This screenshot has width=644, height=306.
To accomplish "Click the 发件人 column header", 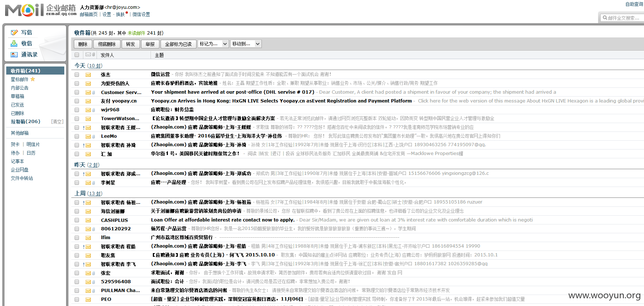I will tap(107, 55).
